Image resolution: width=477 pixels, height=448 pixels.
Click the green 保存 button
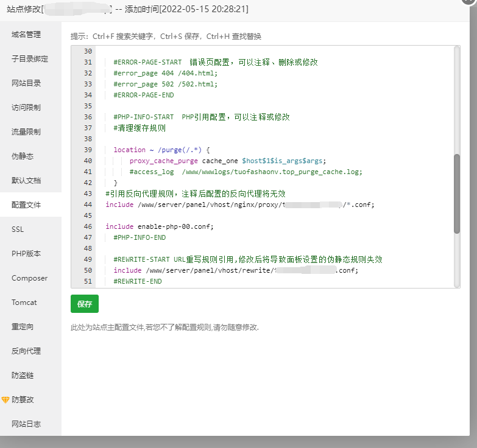click(x=85, y=304)
